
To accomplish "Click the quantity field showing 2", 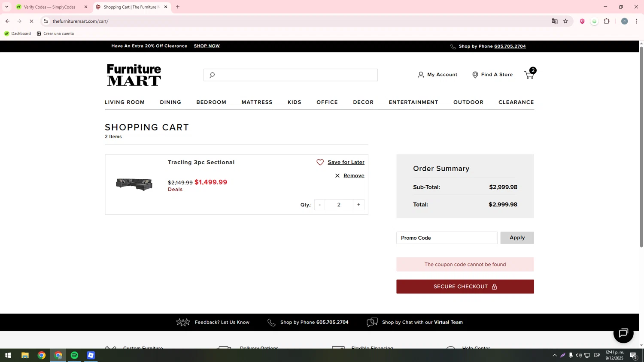I will [339, 205].
